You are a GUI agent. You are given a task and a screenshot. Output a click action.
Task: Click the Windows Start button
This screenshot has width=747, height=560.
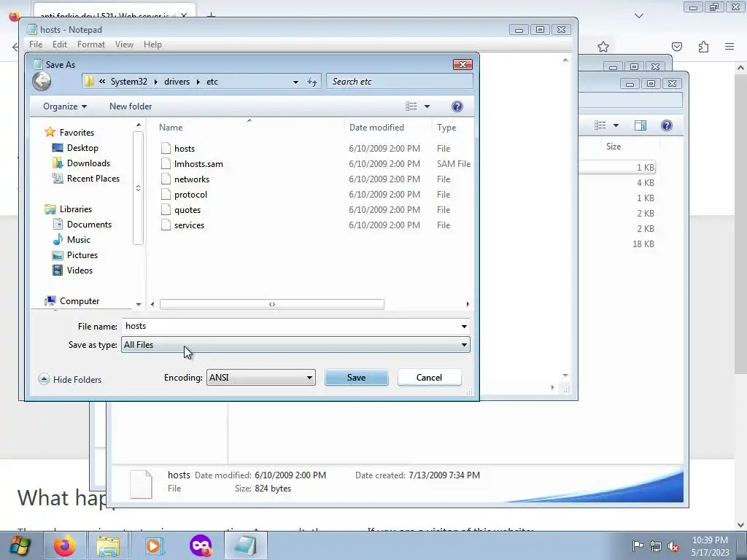pyautogui.click(x=20, y=545)
